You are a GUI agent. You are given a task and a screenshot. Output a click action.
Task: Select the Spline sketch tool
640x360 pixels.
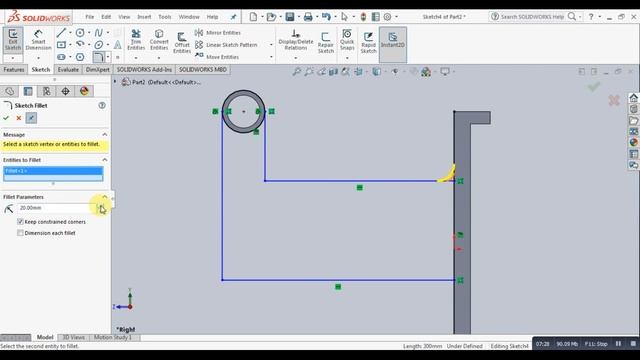99,33
